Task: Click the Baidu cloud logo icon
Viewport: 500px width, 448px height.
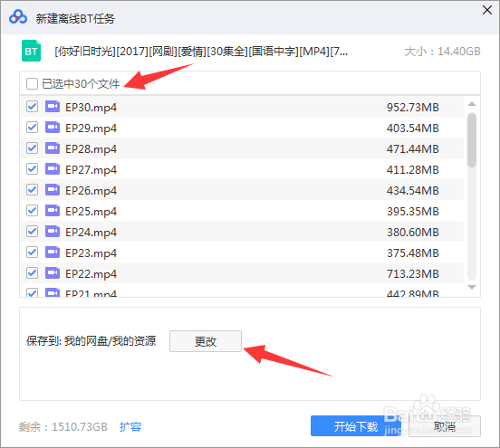Action: (x=18, y=17)
